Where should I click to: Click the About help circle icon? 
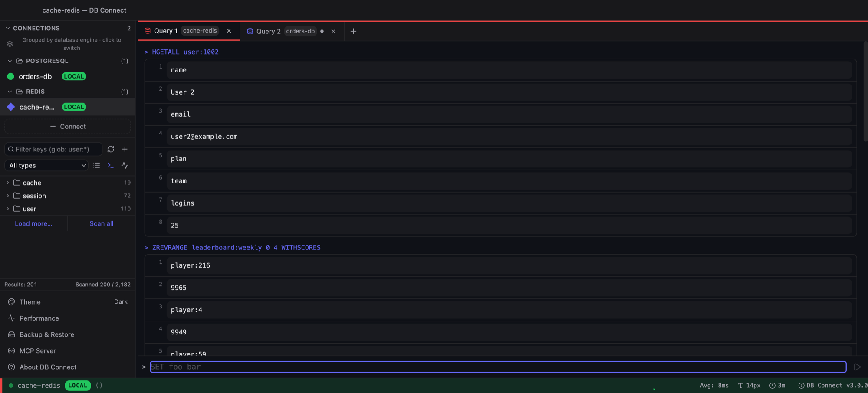click(12, 367)
